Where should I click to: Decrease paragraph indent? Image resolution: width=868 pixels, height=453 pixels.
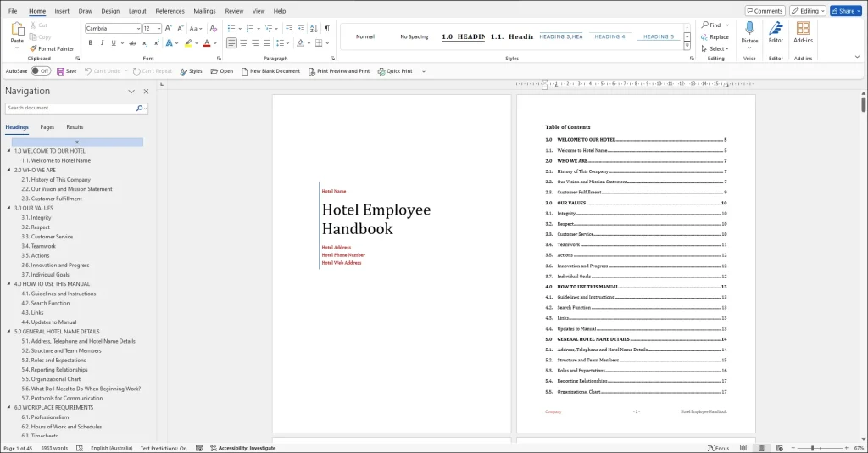click(289, 28)
